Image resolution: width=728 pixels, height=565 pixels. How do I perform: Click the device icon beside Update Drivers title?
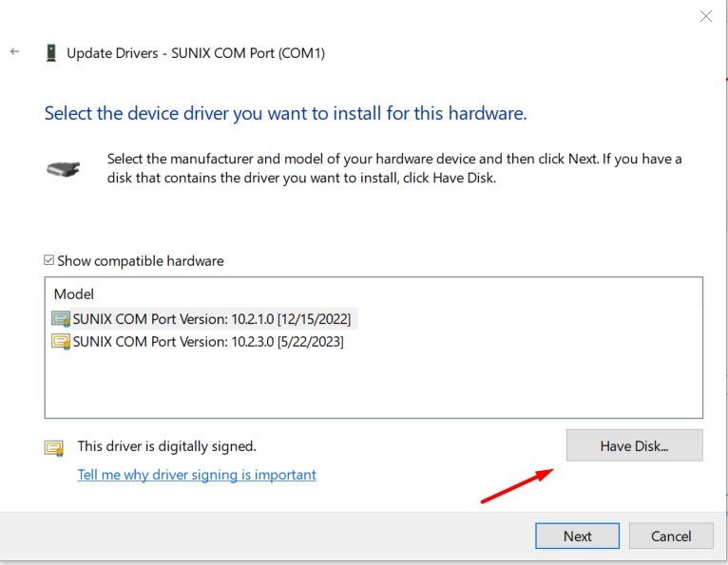[51, 53]
